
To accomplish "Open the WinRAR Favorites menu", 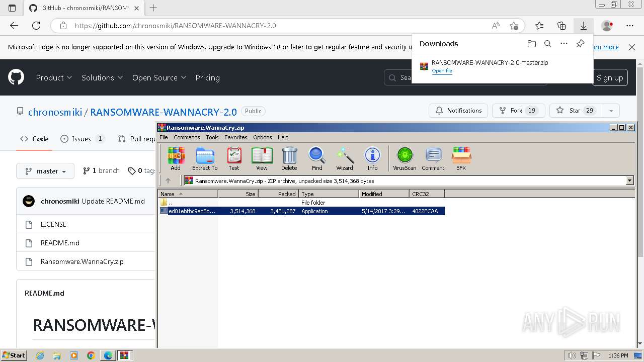I will pos(235,137).
